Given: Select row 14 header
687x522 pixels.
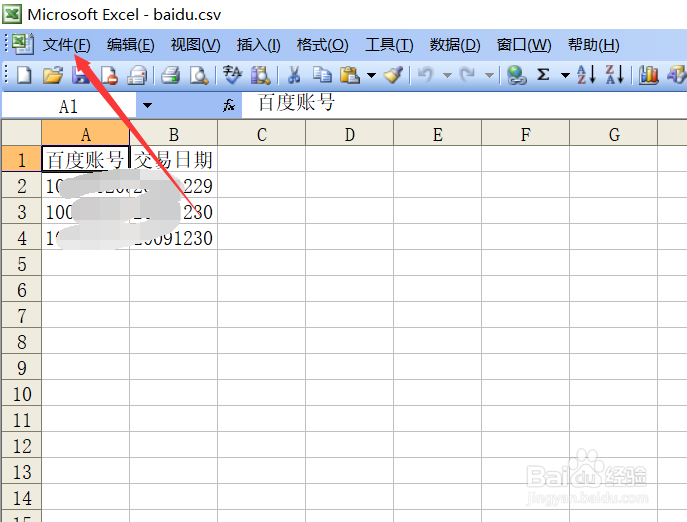Looking at the screenshot, I should point(22,497).
